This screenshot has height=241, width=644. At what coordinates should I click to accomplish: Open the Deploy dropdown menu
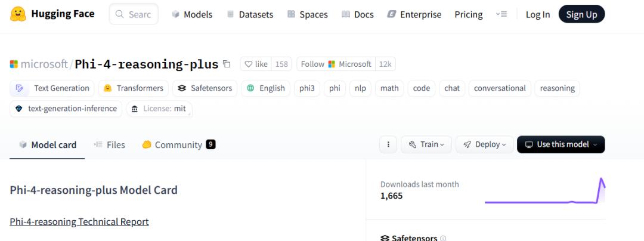[x=484, y=144]
